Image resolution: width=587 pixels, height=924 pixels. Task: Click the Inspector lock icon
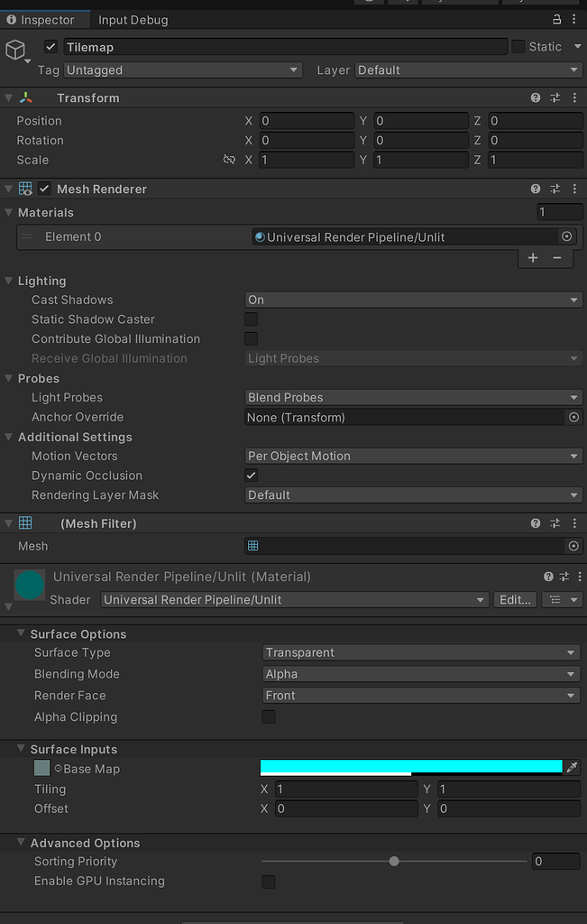click(556, 19)
